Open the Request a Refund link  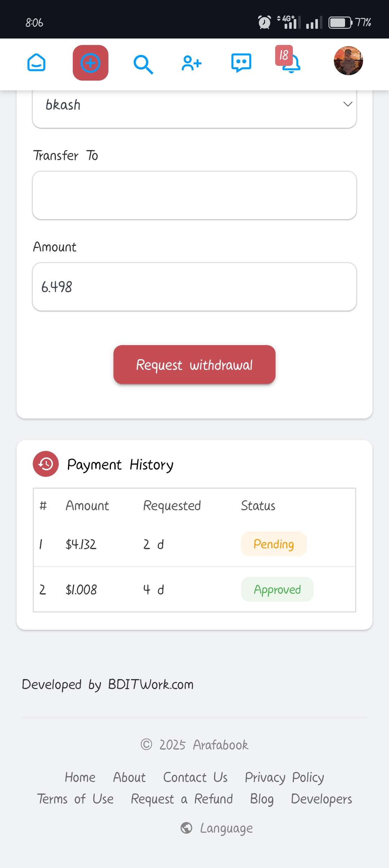(182, 799)
